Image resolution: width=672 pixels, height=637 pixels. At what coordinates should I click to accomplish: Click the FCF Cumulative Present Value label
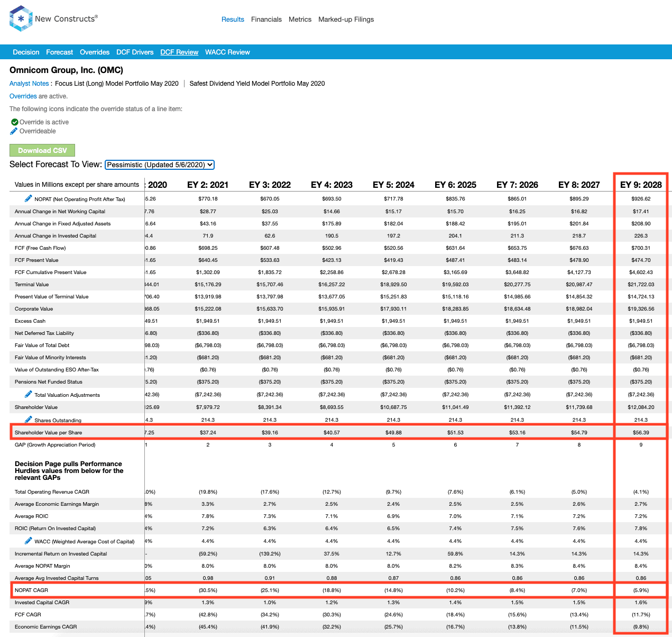coord(50,272)
